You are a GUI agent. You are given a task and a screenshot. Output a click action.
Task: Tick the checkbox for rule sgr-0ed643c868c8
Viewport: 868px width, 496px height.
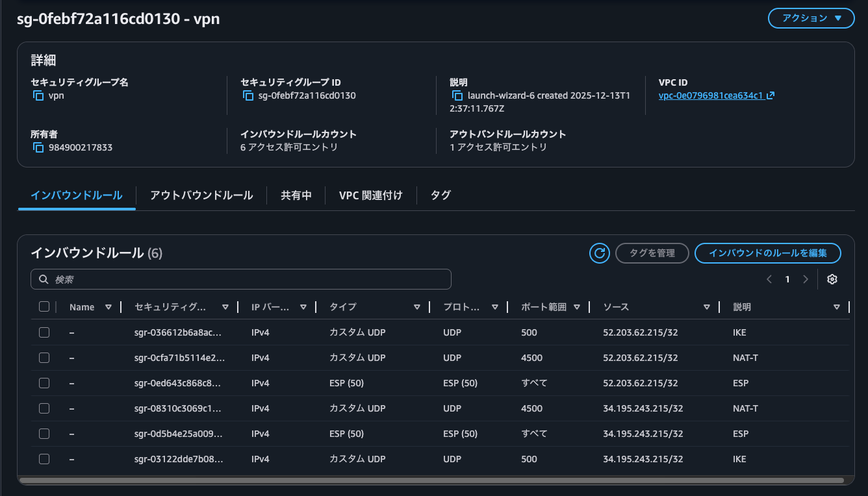tap(44, 383)
